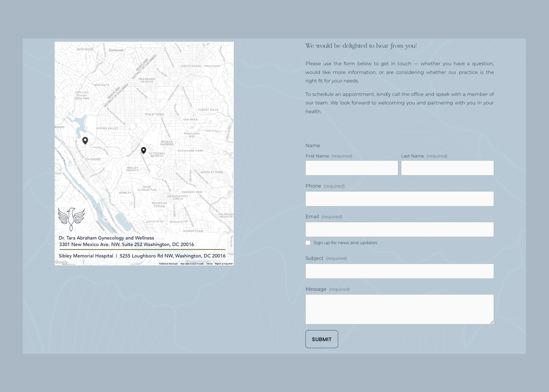Open the map Terms link
Viewport: 549px width, 392px height.
pyautogui.click(x=209, y=264)
